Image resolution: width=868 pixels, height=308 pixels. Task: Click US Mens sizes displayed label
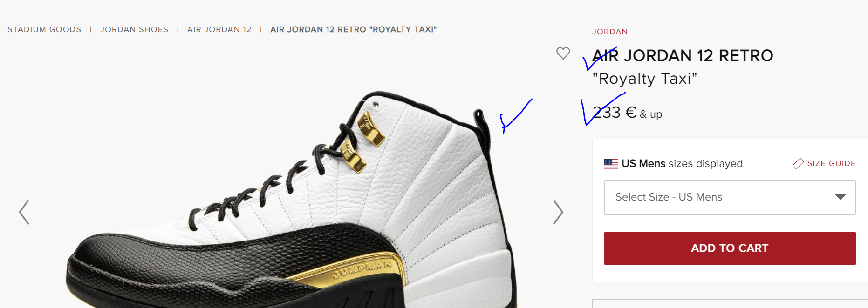pos(682,164)
